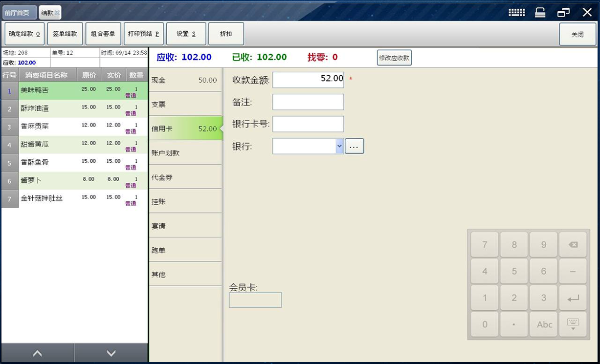
Task: Click the 组合套单 button
Action: coord(103,34)
